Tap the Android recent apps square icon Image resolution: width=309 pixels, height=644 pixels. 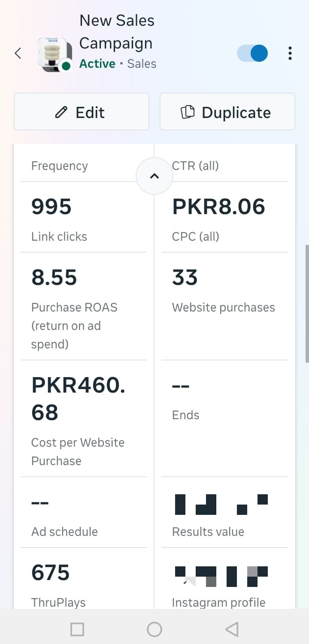click(77, 629)
